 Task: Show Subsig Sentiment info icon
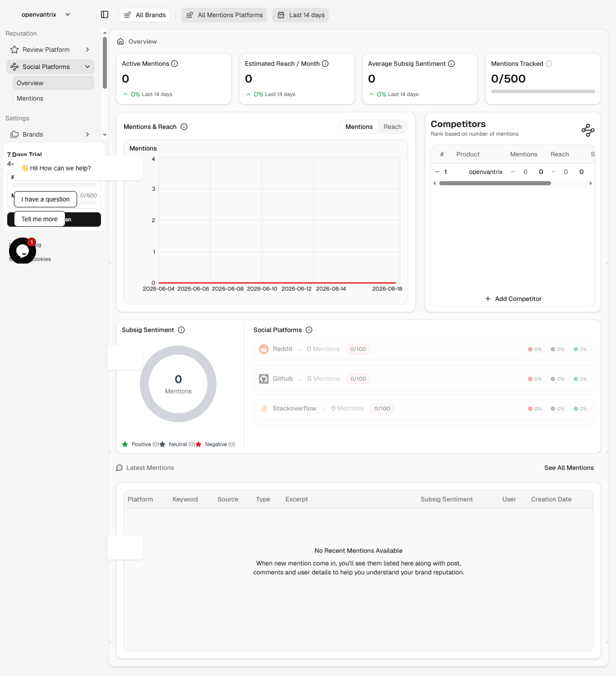pyautogui.click(x=181, y=330)
